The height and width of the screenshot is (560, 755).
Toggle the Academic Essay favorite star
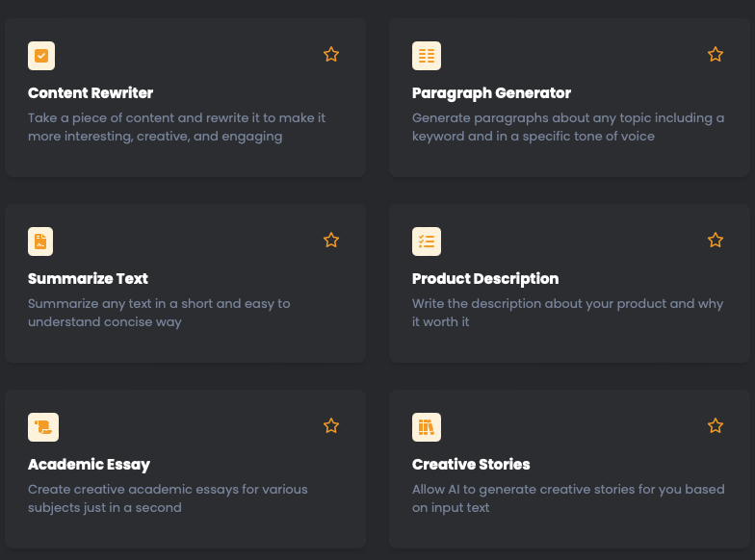coord(331,425)
